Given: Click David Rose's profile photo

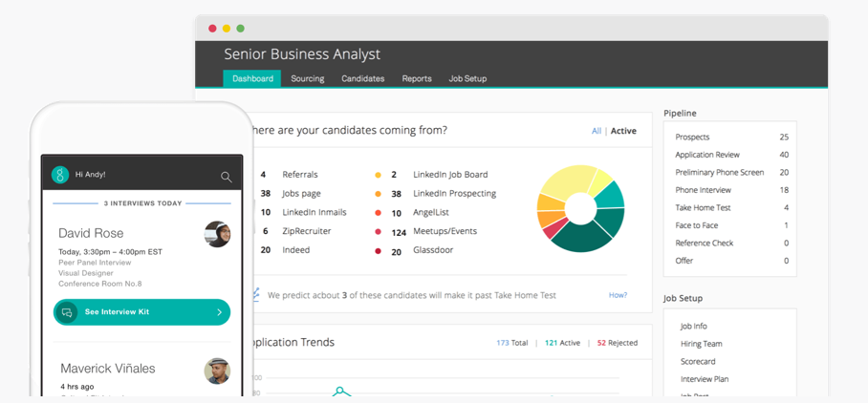Looking at the screenshot, I should pos(217,234).
